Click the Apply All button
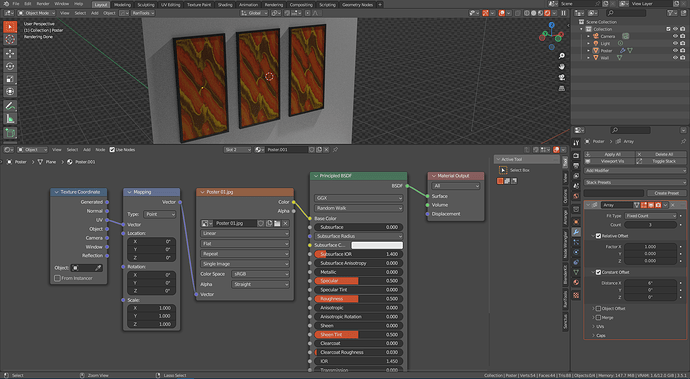Viewport: 690px width, 379px height. click(x=609, y=155)
